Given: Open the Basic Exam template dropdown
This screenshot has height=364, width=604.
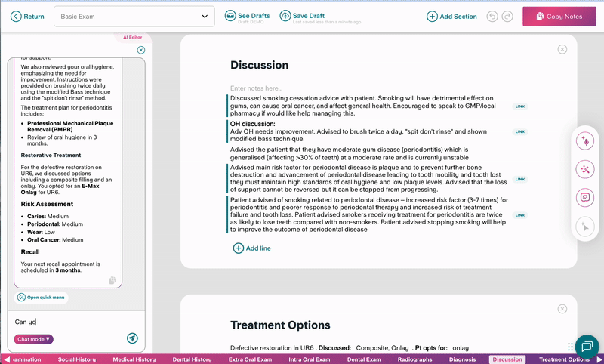Looking at the screenshot, I should coord(134,16).
